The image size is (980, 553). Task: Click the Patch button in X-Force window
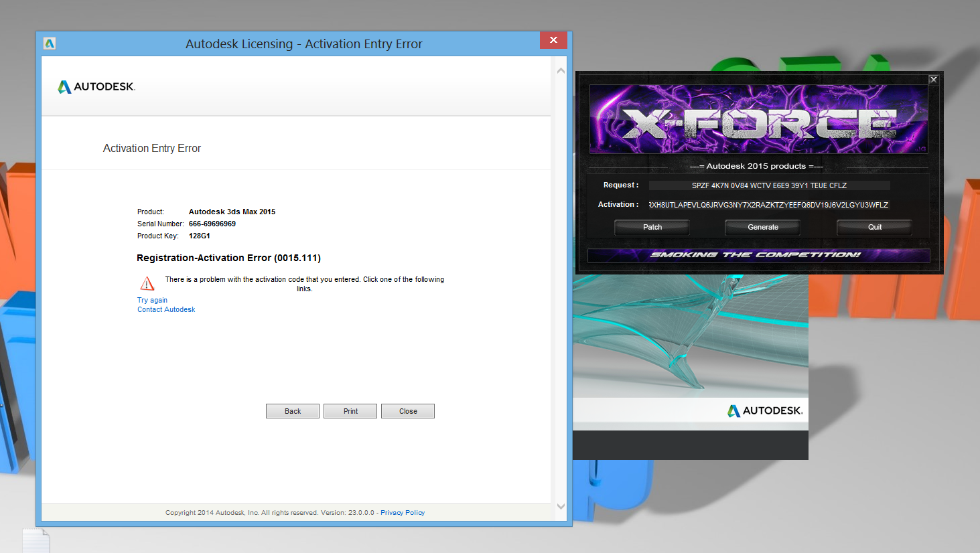652,227
